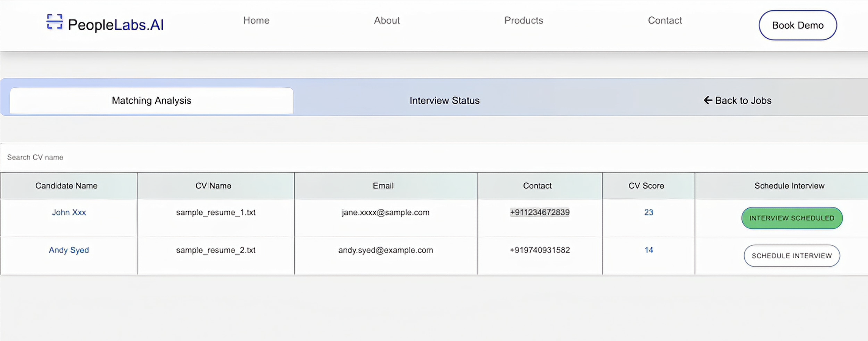Open the Home navigation link
Image resolution: width=868 pixels, height=341 pixels.
tap(256, 21)
